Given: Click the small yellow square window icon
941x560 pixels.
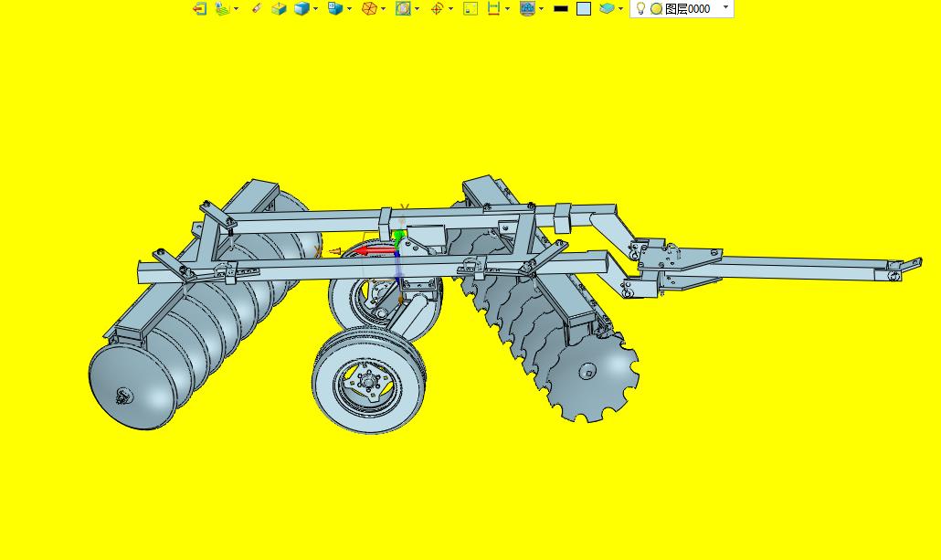Looking at the screenshot, I should (470, 8).
